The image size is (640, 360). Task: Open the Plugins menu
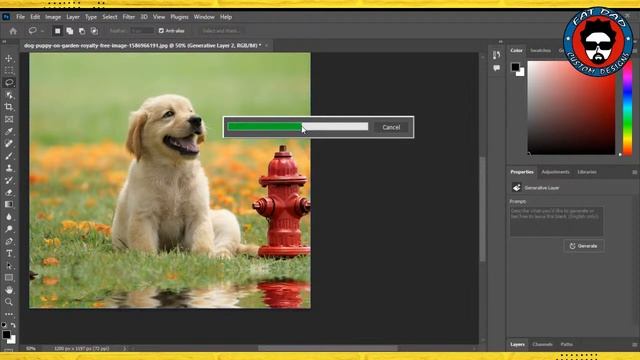click(179, 17)
